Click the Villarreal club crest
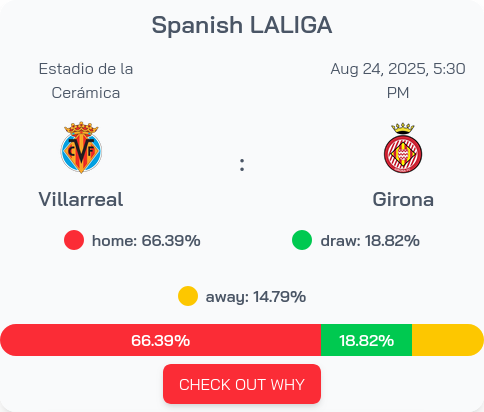Viewport: 484px width, 412px height. click(81, 147)
